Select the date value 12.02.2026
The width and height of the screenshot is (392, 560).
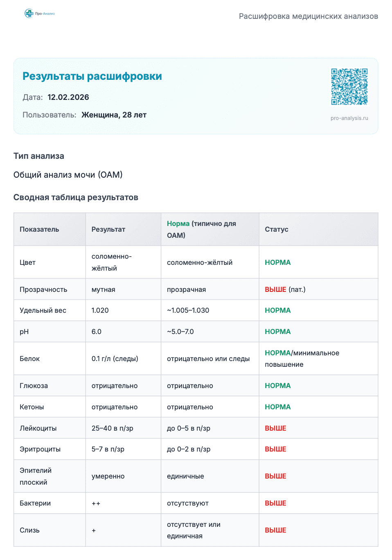coord(68,97)
